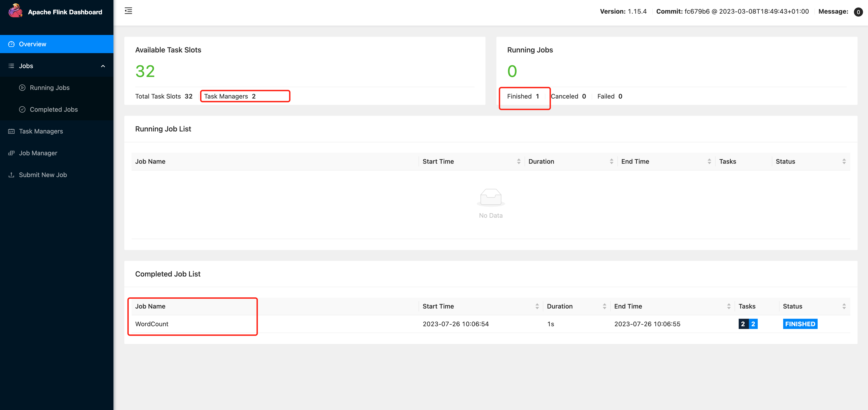
Task: Open the Submit New Job menu item
Action: click(x=43, y=175)
